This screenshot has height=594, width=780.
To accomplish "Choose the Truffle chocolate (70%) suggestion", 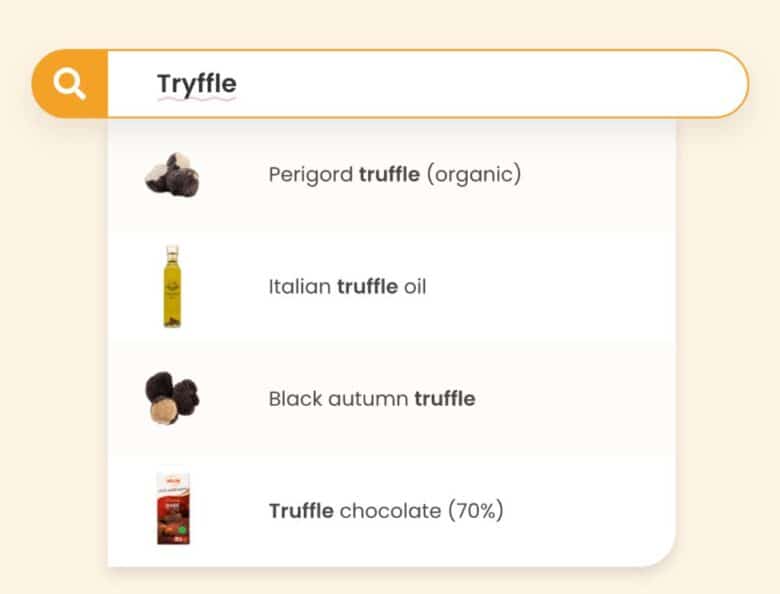I will [x=386, y=511].
